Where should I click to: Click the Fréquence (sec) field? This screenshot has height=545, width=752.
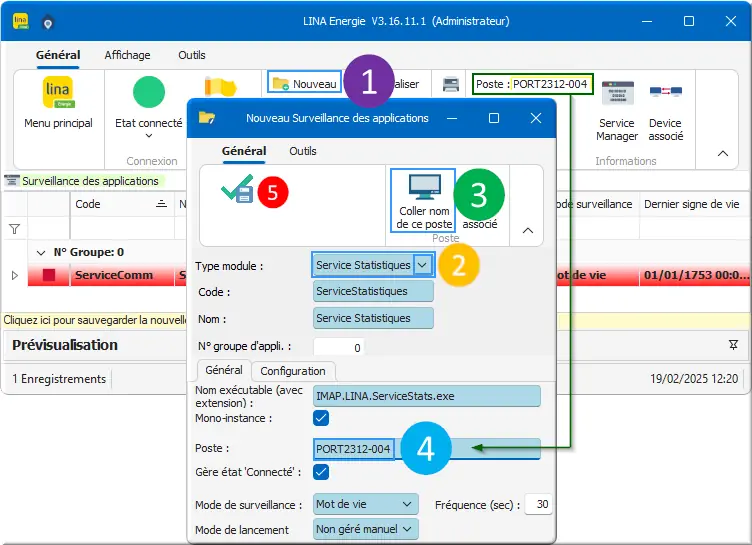pyautogui.click(x=538, y=504)
